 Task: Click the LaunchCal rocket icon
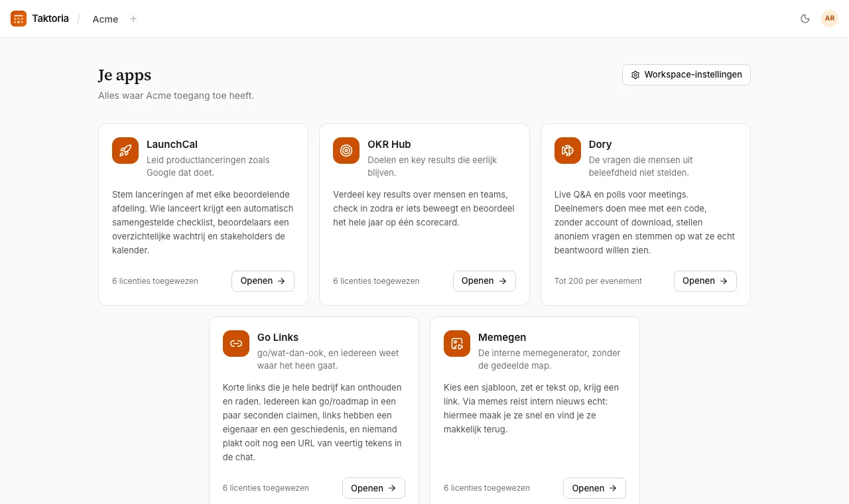tap(125, 151)
